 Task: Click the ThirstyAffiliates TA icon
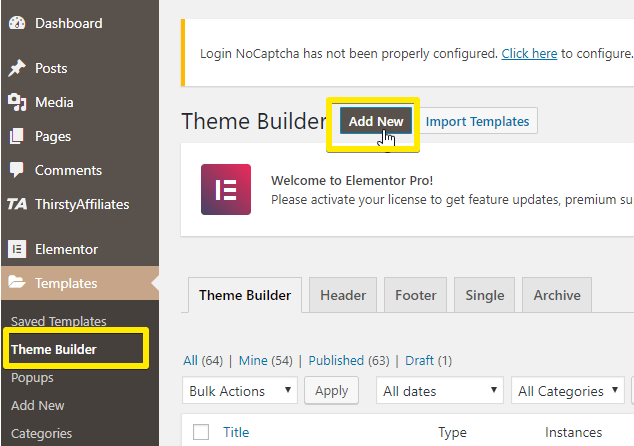(x=17, y=204)
